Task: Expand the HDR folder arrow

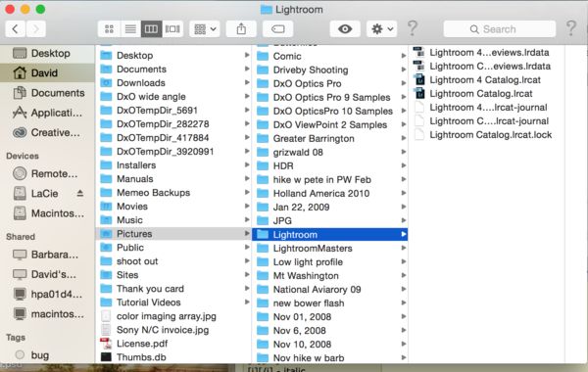Action: (x=404, y=165)
